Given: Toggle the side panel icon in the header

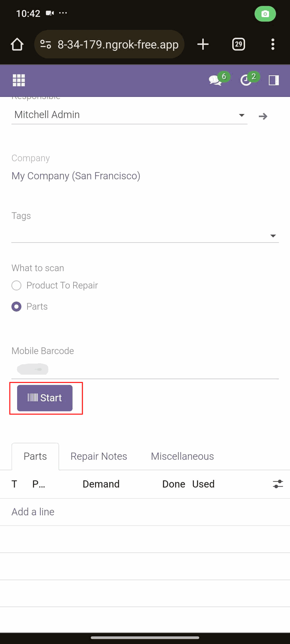Looking at the screenshot, I should 274,80.
